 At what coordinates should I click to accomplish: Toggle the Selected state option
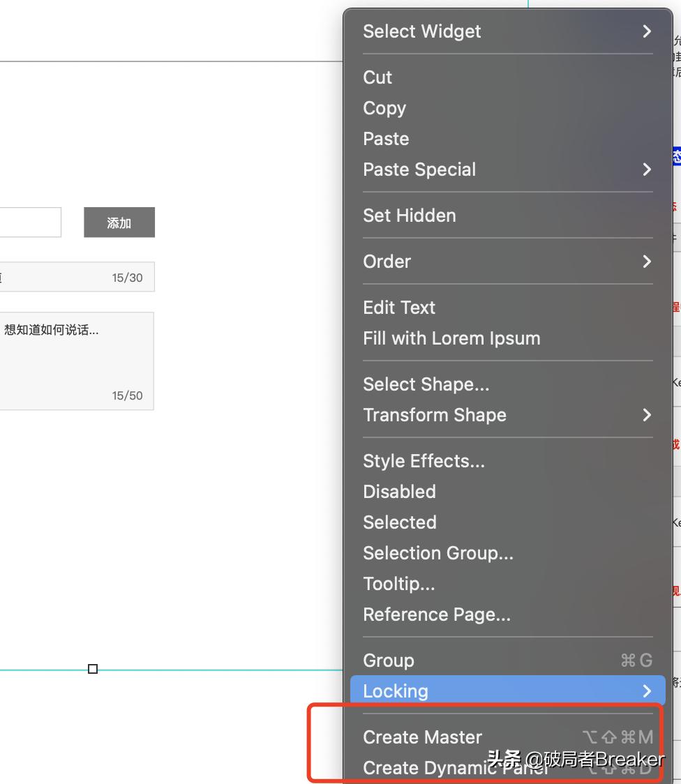(400, 522)
